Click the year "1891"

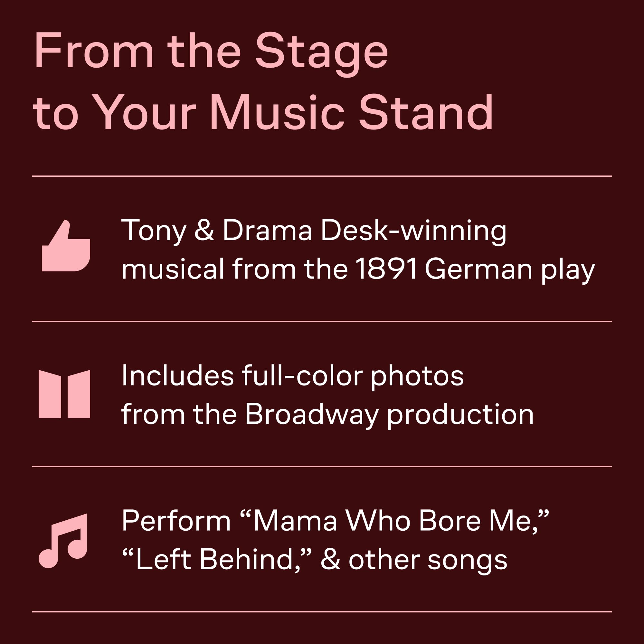(x=386, y=269)
